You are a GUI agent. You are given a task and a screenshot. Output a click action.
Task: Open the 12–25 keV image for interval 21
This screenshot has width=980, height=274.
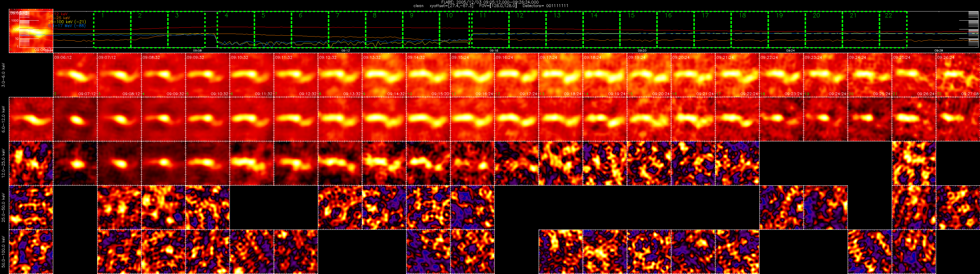point(914,164)
